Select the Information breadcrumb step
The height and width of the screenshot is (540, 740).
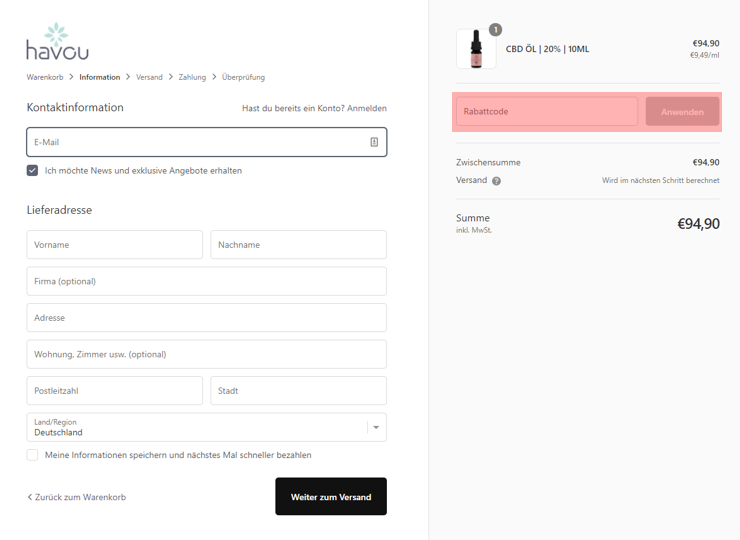(x=100, y=77)
